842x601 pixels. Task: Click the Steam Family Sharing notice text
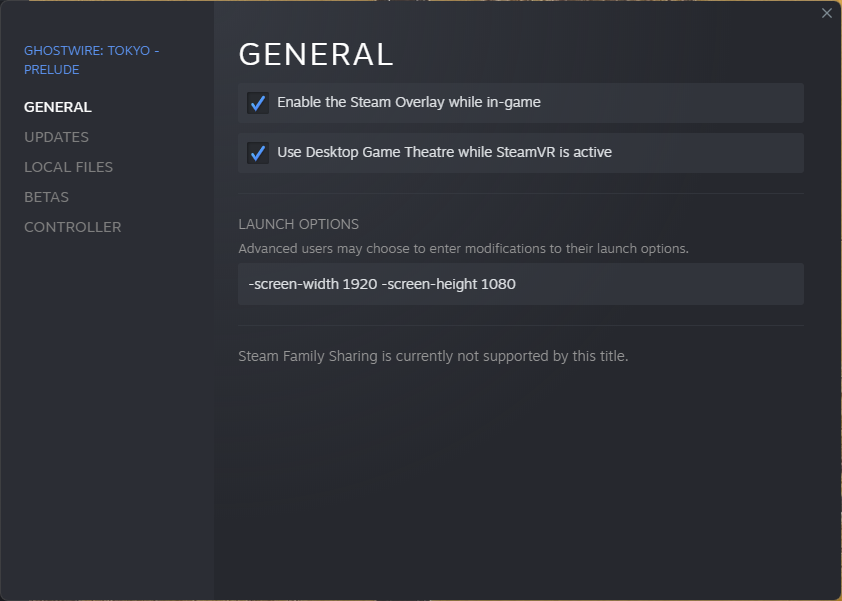433,356
